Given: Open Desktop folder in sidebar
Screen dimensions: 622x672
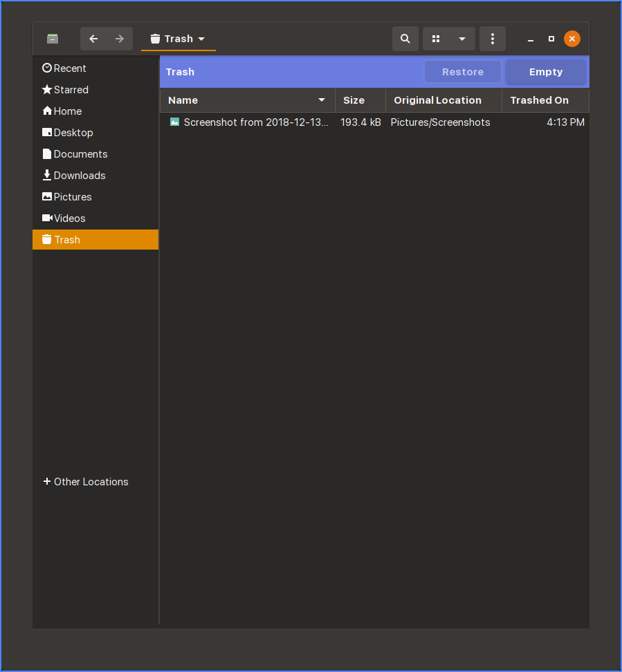Looking at the screenshot, I should (x=95, y=133).
